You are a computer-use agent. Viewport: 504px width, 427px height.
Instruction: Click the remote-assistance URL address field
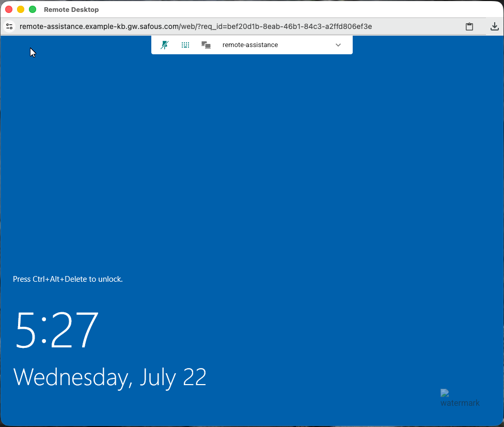pos(196,26)
